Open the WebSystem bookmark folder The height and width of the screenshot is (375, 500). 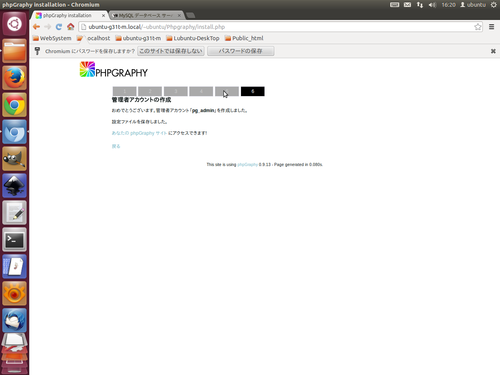(52, 38)
